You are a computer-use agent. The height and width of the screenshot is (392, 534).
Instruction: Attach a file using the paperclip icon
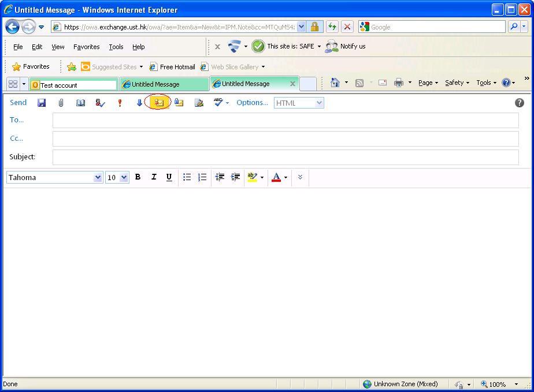pyautogui.click(x=61, y=103)
